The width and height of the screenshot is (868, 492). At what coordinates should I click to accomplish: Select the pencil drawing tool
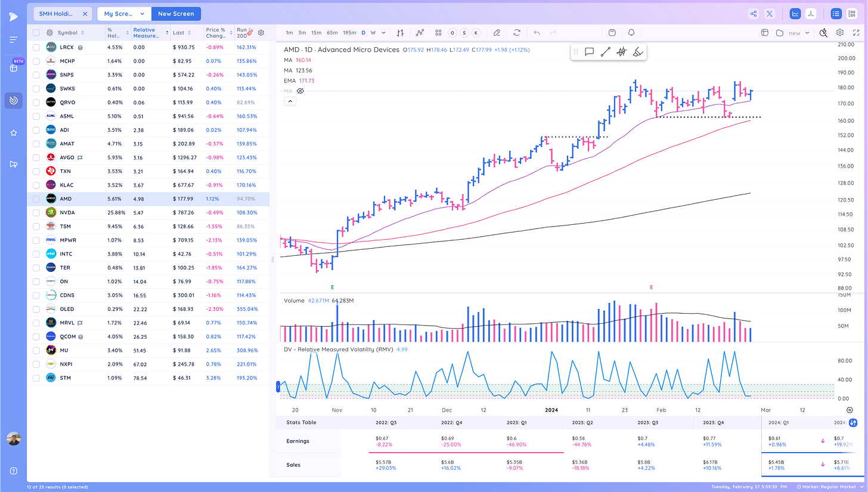click(497, 33)
